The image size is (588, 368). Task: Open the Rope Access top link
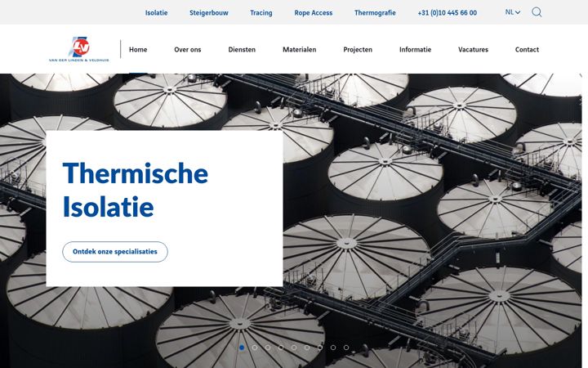(314, 13)
